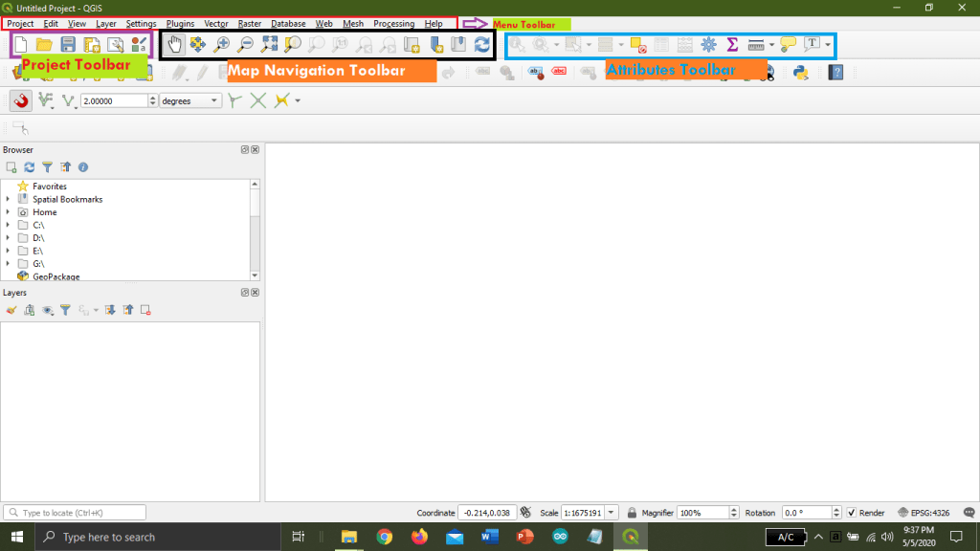Open Word from the taskbar
This screenshot has width=980, height=551.
click(489, 537)
